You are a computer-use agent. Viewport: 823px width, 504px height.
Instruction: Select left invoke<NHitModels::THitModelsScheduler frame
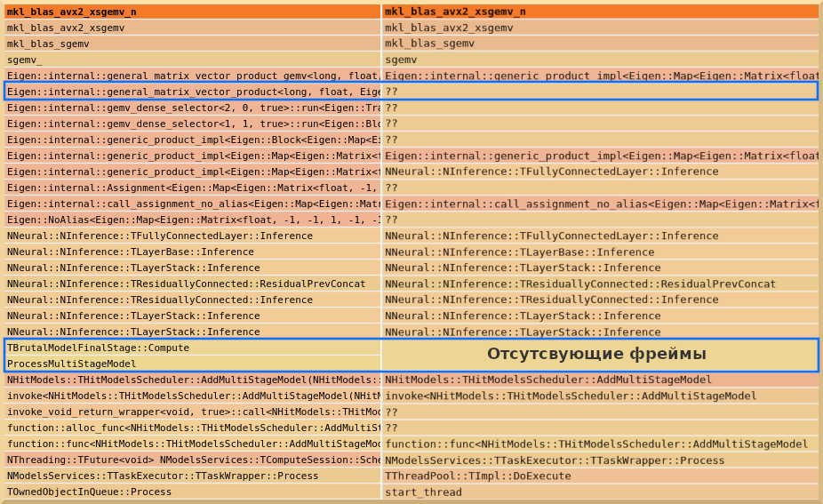[x=192, y=396]
